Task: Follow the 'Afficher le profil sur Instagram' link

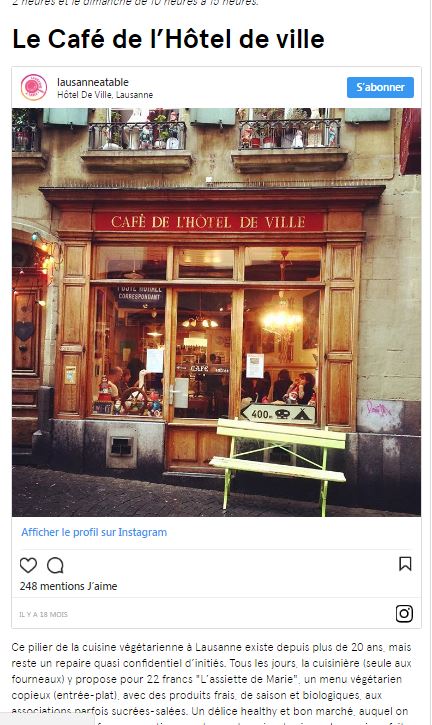Action: point(94,532)
